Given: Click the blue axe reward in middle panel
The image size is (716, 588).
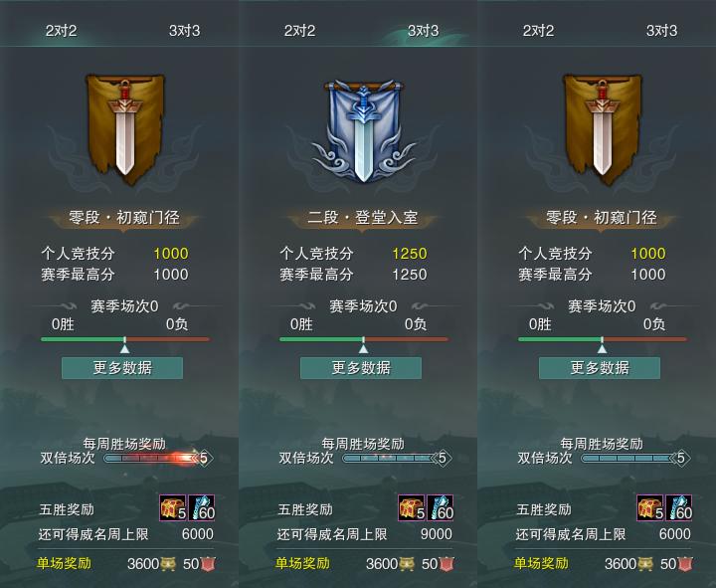Looking at the screenshot, I should [441, 507].
